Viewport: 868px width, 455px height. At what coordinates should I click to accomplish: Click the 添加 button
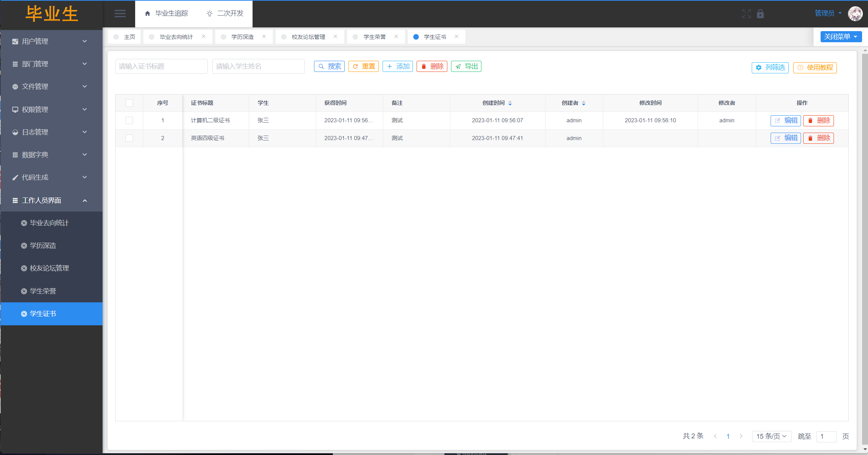(x=398, y=66)
